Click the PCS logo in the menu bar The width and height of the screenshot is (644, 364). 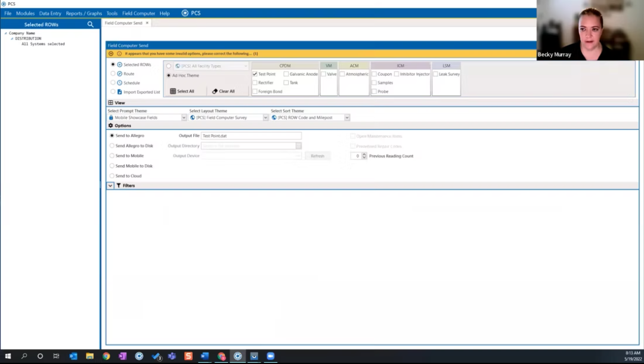tap(184, 13)
